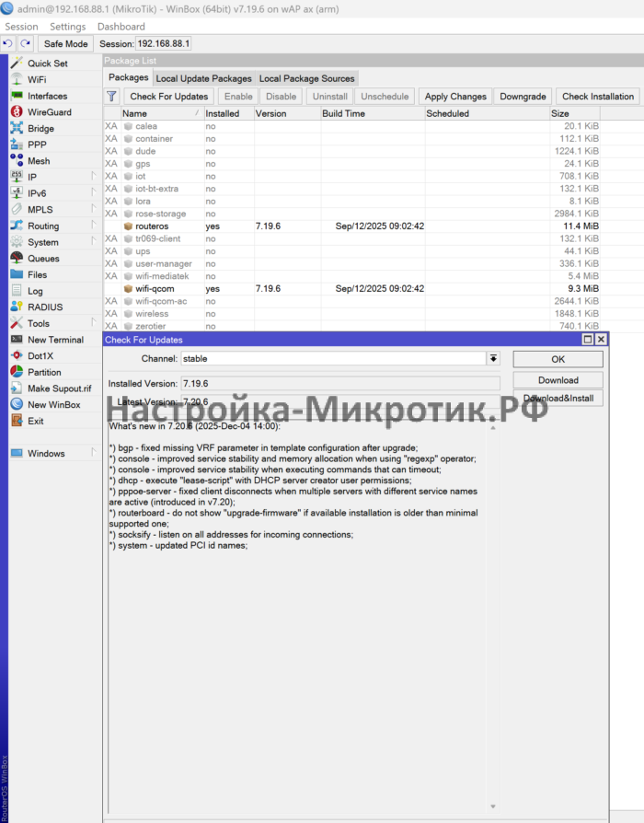This screenshot has width=644, height=823.
Task: Click the PPP icon in sidebar
Action: (x=17, y=145)
